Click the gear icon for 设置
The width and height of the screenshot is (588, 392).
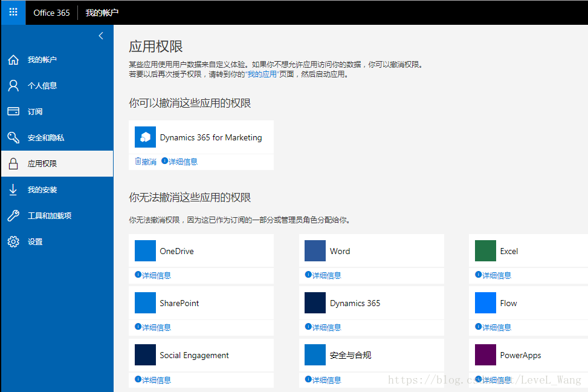[13, 241]
